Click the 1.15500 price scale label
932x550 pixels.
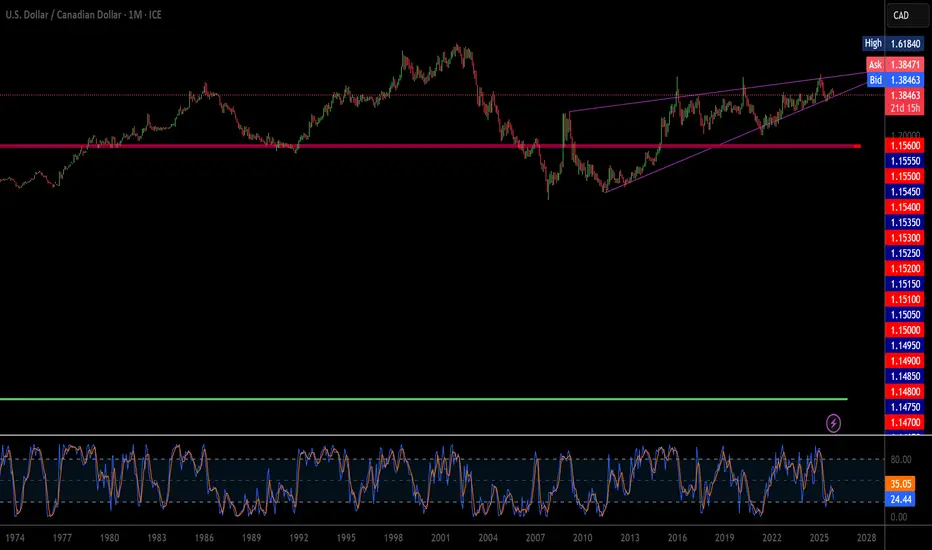[x=905, y=177]
